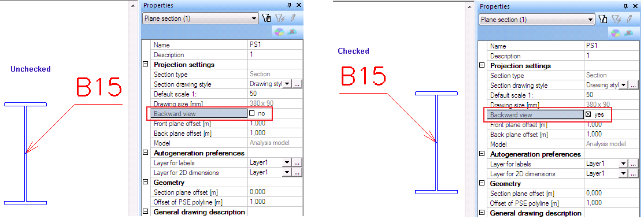Screen dimensions: 644x219
Task: Click the filter-by-property icon in right Properties panel
Action: pos(603,19)
